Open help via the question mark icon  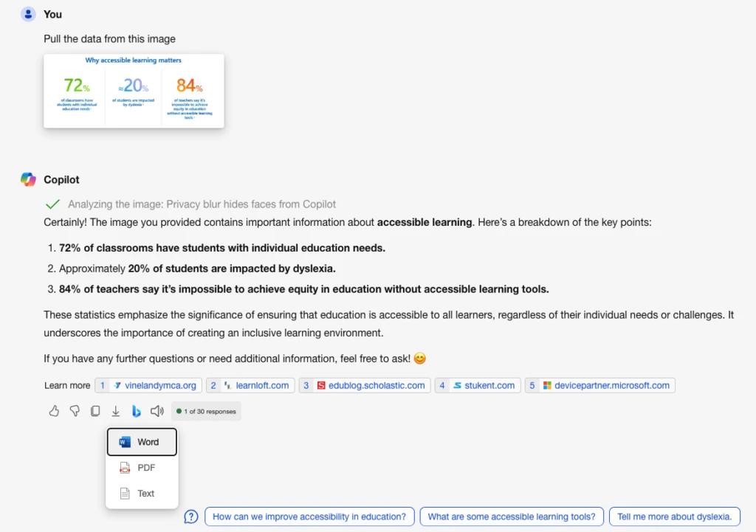pos(190,517)
